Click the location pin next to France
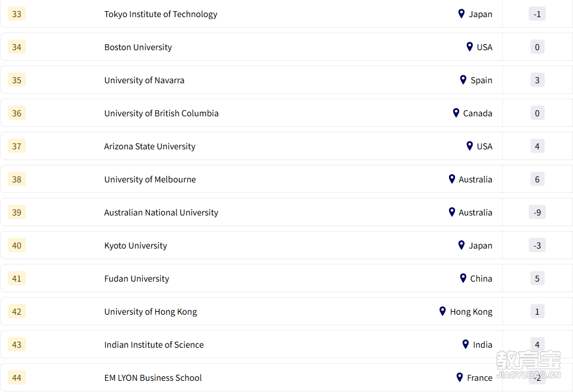This screenshot has width=573, height=392. (x=460, y=377)
